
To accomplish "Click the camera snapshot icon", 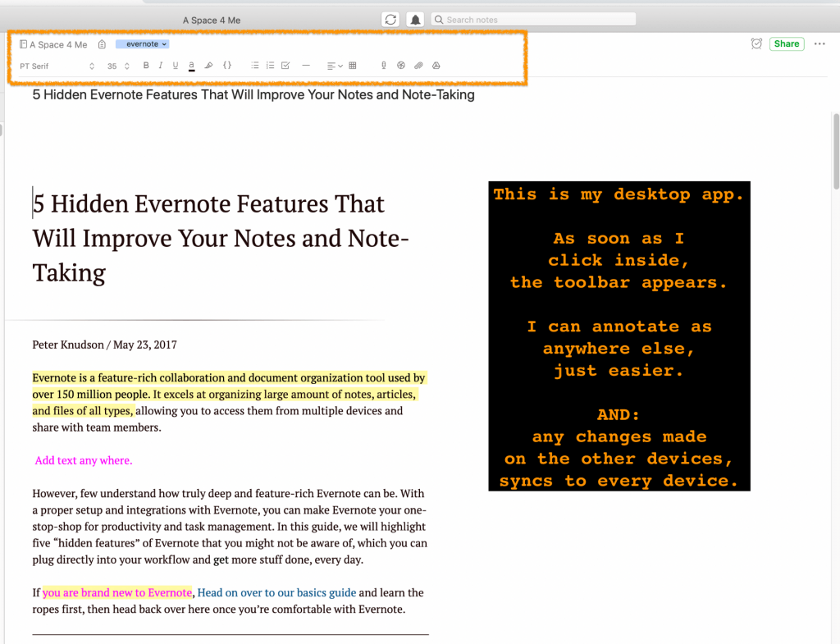I will pos(400,66).
